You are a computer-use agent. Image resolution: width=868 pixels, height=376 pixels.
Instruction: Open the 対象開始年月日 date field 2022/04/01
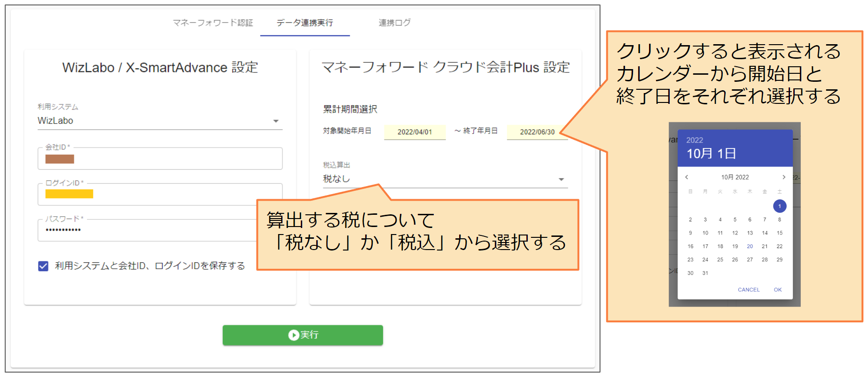click(x=414, y=132)
